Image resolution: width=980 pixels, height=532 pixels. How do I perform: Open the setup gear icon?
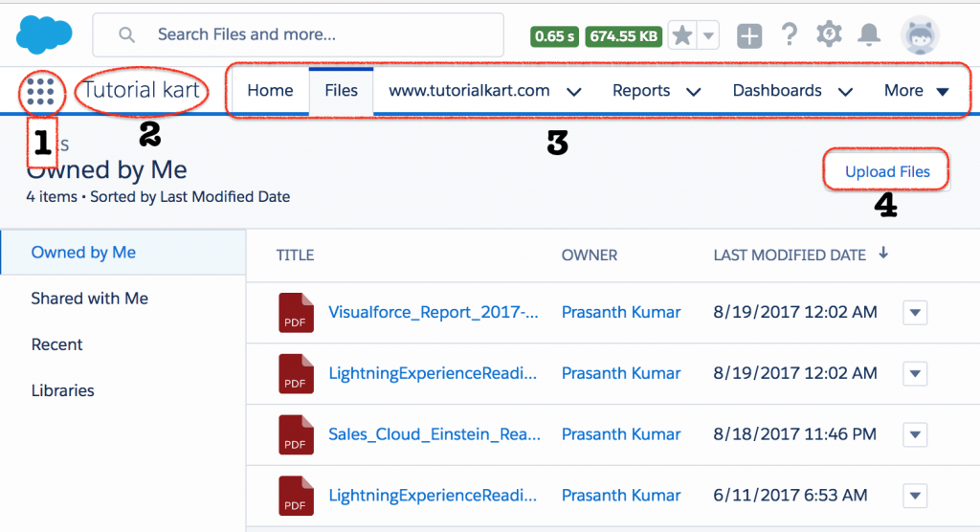829,35
